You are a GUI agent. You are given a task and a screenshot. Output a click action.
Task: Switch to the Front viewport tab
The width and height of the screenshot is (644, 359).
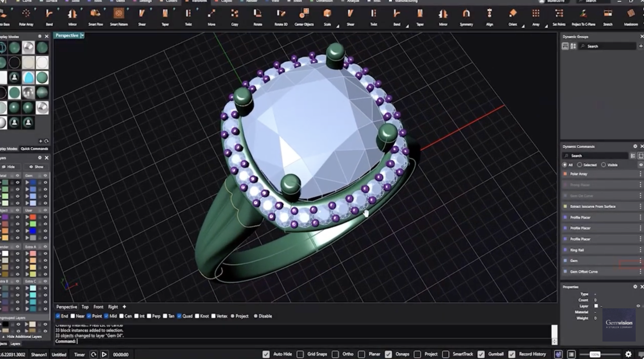click(x=98, y=307)
